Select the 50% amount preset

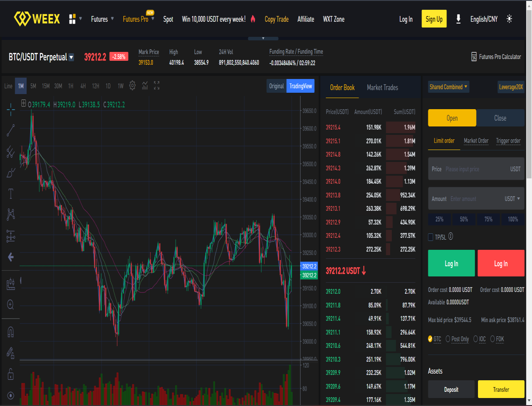pyautogui.click(x=464, y=219)
